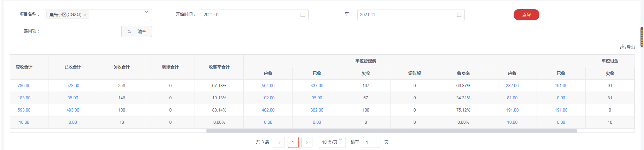This screenshot has width=644, height=150.
Task: Open the 786.00 应收合计 link
Action: click(x=24, y=86)
